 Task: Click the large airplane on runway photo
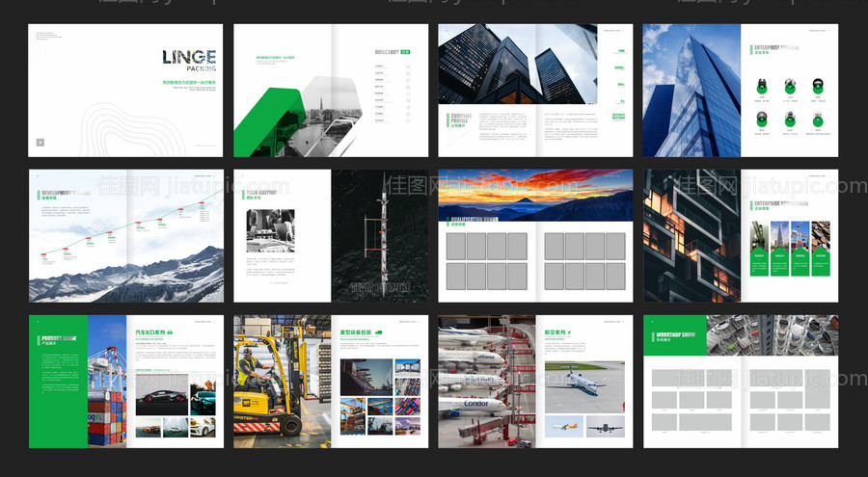583,386
